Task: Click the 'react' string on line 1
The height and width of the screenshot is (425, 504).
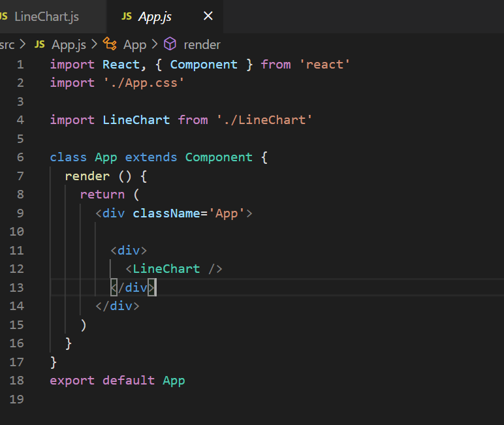Action: point(324,65)
